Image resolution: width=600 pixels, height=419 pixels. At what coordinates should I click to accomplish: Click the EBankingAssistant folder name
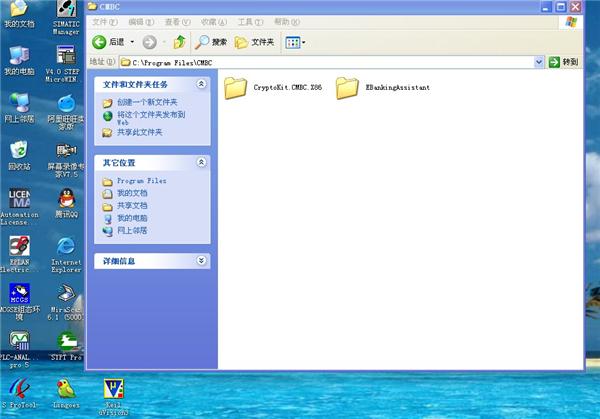coord(398,87)
